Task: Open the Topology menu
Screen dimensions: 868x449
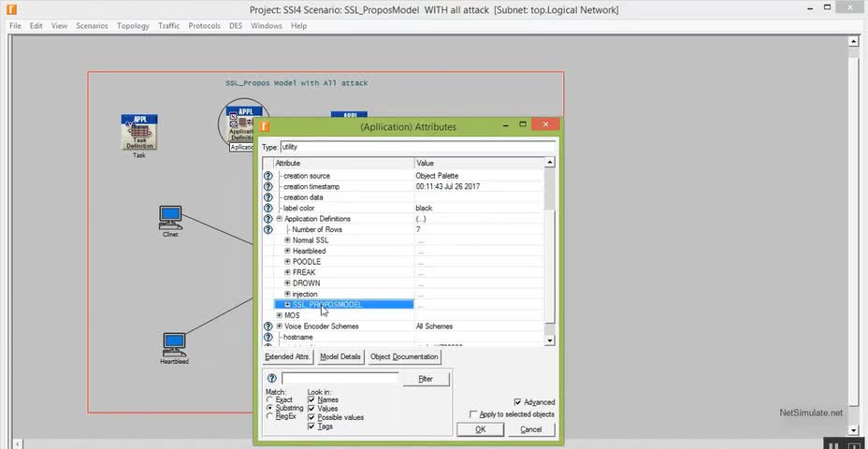Action: (x=133, y=26)
